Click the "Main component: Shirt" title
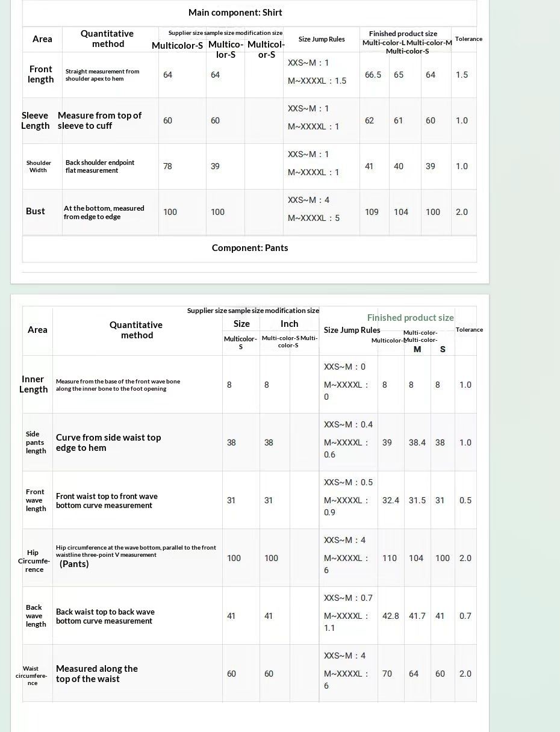Image resolution: width=560 pixels, height=732 pixels. coord(235,13)
